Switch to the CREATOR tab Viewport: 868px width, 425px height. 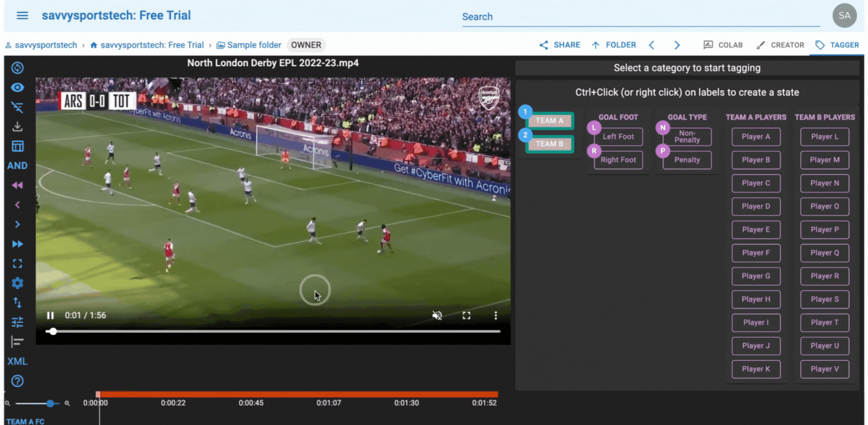(x=780, y=45)
